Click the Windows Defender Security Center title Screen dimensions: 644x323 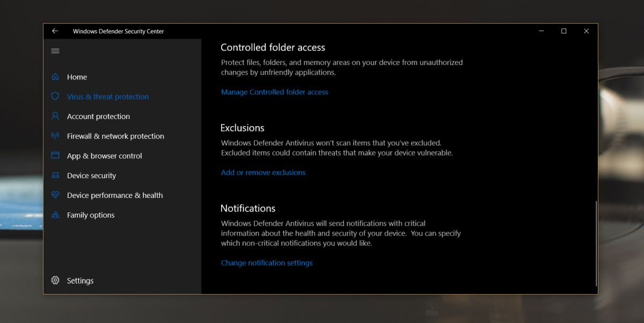(118, 31)
